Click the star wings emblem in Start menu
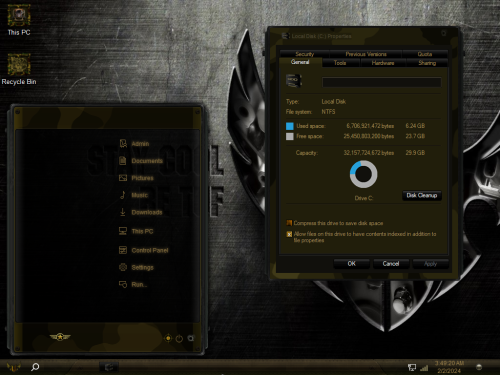 60,337
